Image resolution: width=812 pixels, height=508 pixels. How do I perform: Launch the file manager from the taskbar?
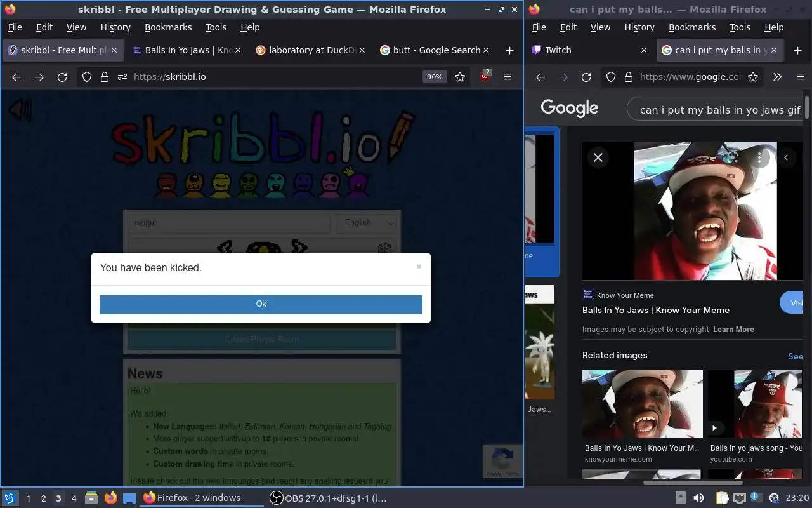[91, 498]
